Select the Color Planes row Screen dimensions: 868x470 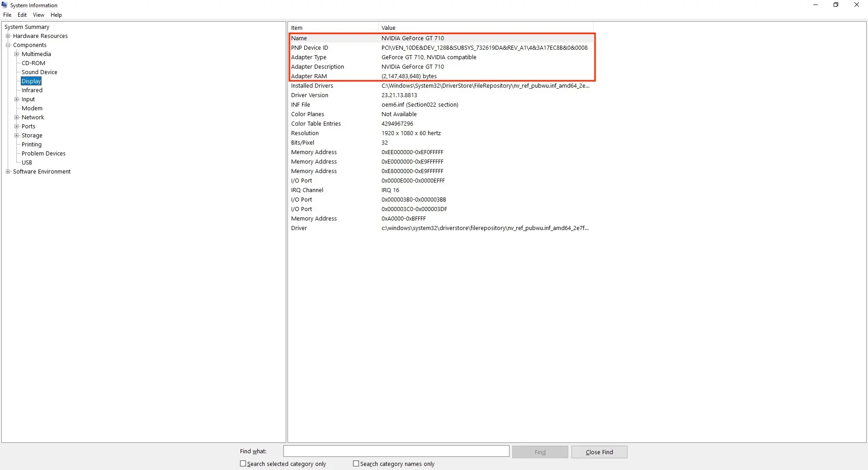441,114
